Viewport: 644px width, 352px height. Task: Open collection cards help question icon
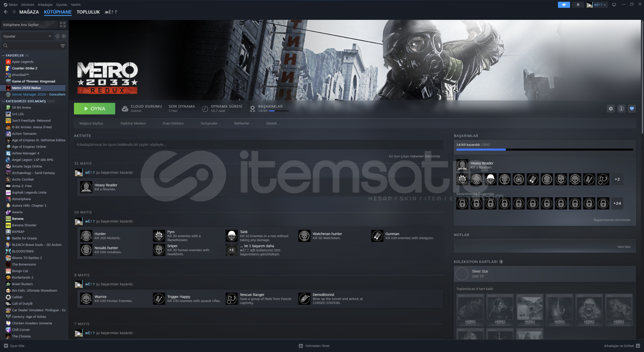501,262
